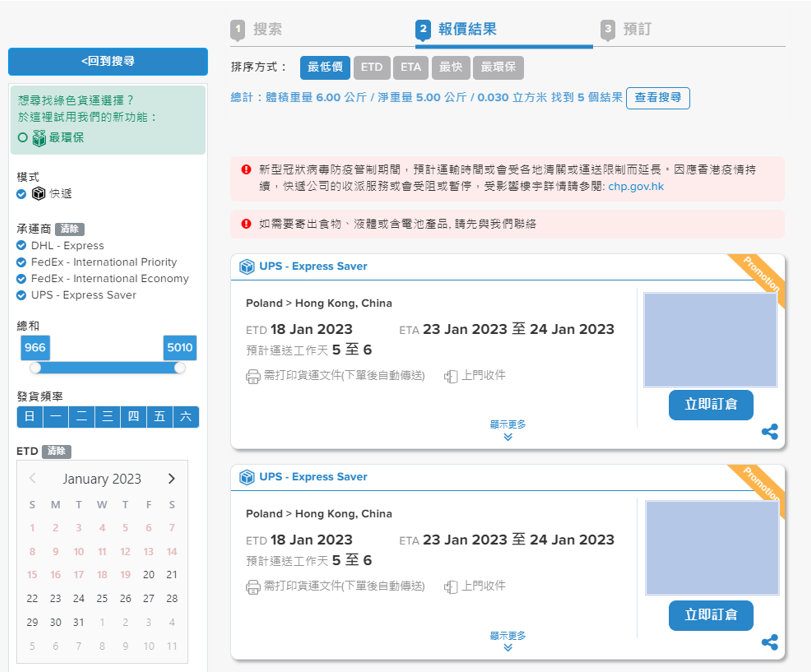
Task: Click the red alert icon on food/liquid notice
Action: (x=246, y=223)
